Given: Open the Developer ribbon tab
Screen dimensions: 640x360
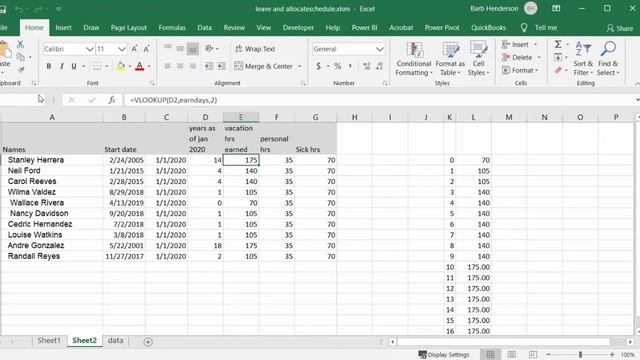Looking at the screenshot, I should (298, 28).
